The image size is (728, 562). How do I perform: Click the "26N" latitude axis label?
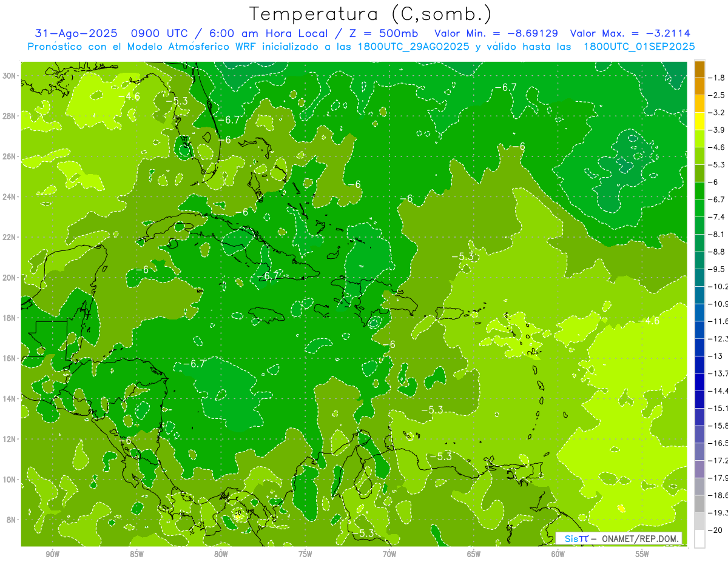(x=10, y=156)
